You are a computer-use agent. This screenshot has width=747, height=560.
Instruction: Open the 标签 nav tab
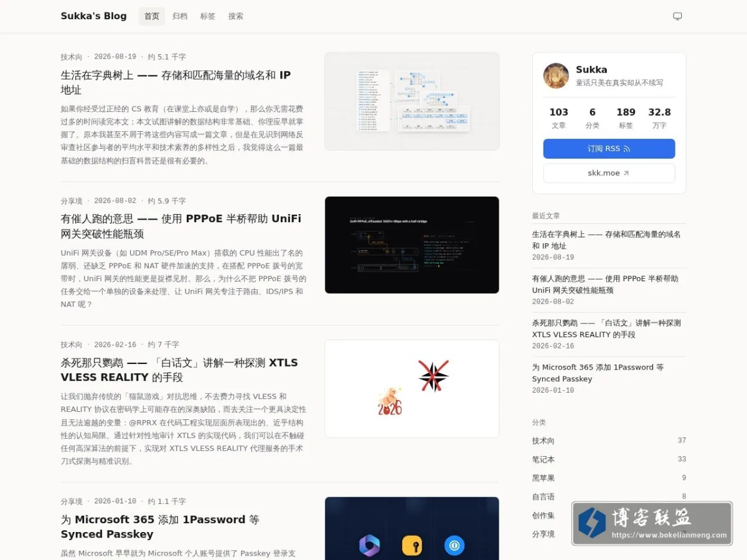tap(208, 16)
